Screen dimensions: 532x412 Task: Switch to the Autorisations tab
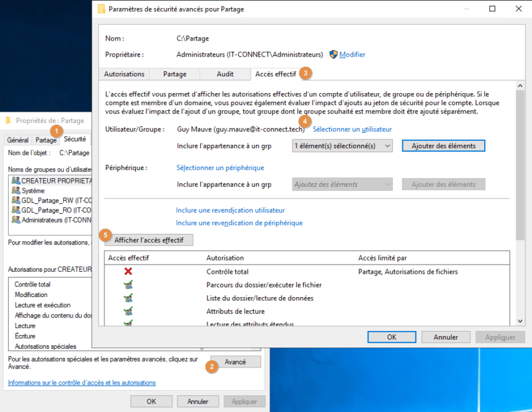click(x=124, y=74)
